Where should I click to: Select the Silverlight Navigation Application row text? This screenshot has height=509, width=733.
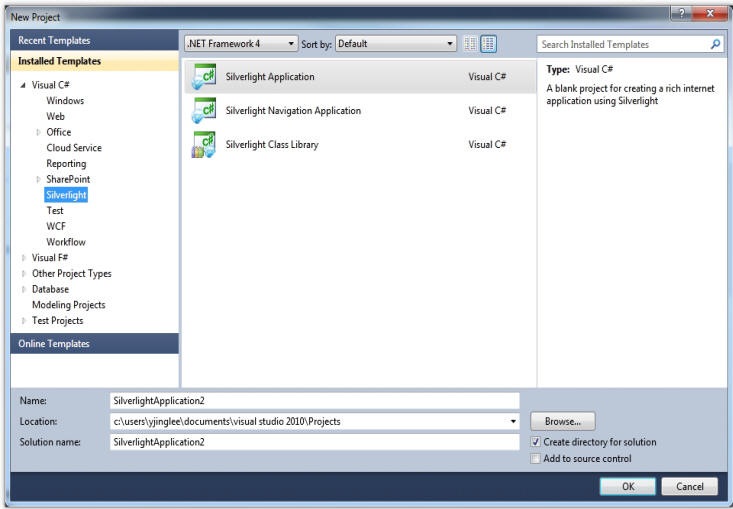(x=293, y=111)
